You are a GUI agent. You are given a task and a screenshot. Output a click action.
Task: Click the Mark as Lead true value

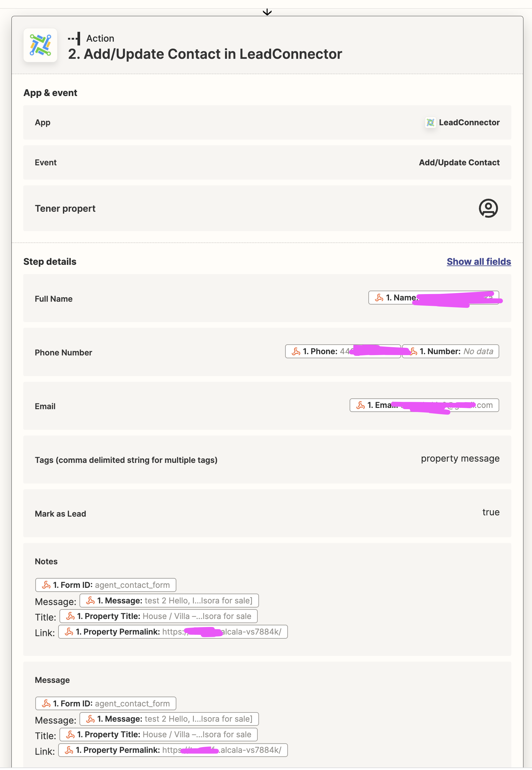coord(491,512)
